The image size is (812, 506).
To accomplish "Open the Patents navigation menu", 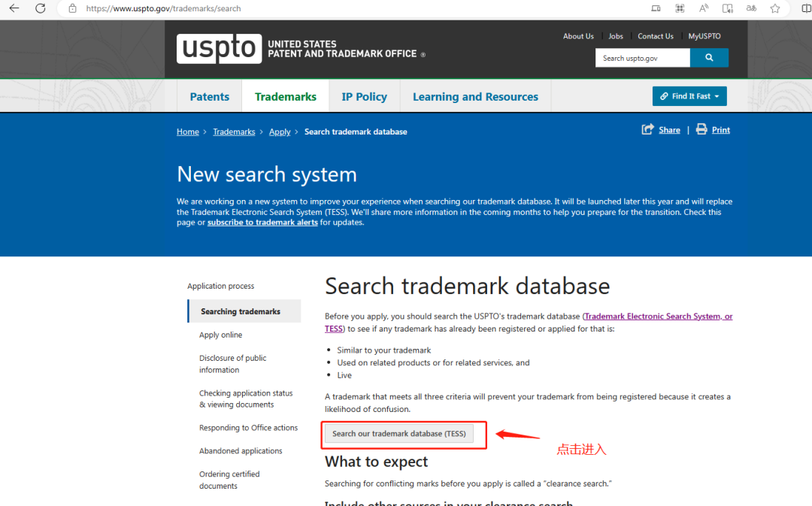I will click(209, 97).
